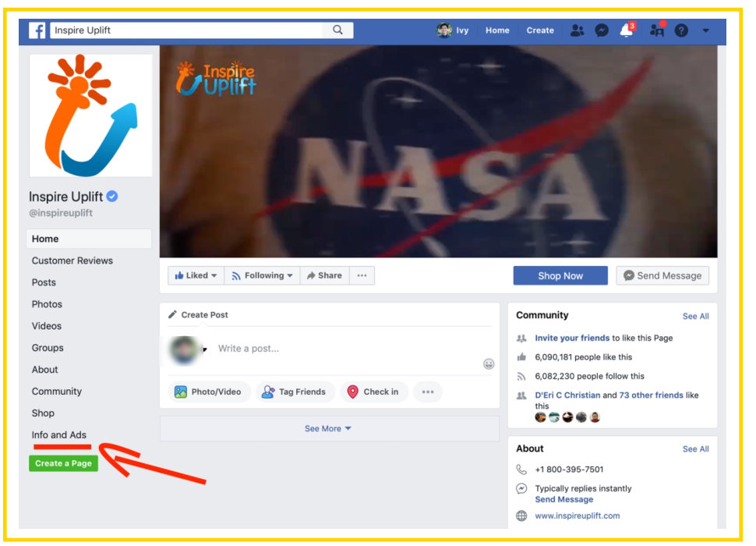
Task: Click the Tag Friends button
Action: coord(294,392)
